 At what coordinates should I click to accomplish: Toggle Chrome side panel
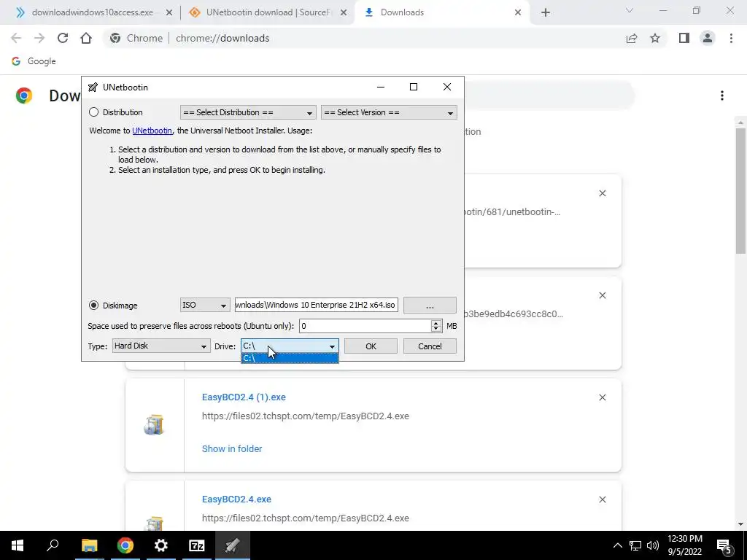coord(684,38)
